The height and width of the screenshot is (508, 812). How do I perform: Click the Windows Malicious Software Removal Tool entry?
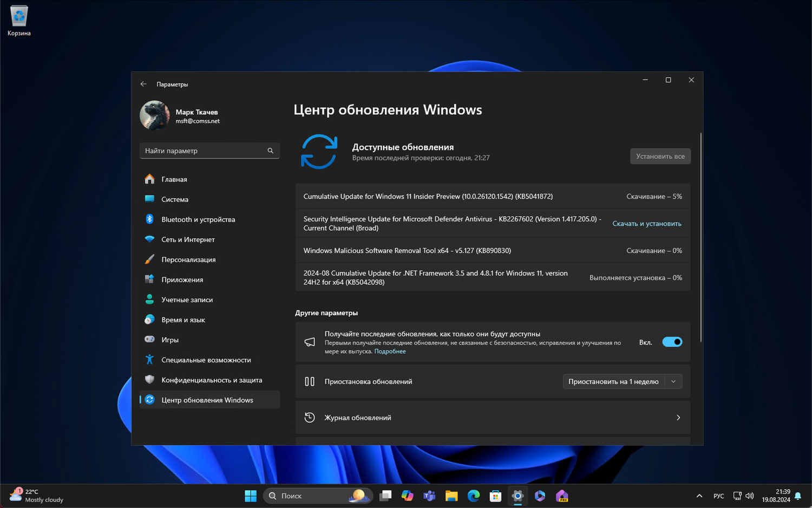[x=407, y=251]
